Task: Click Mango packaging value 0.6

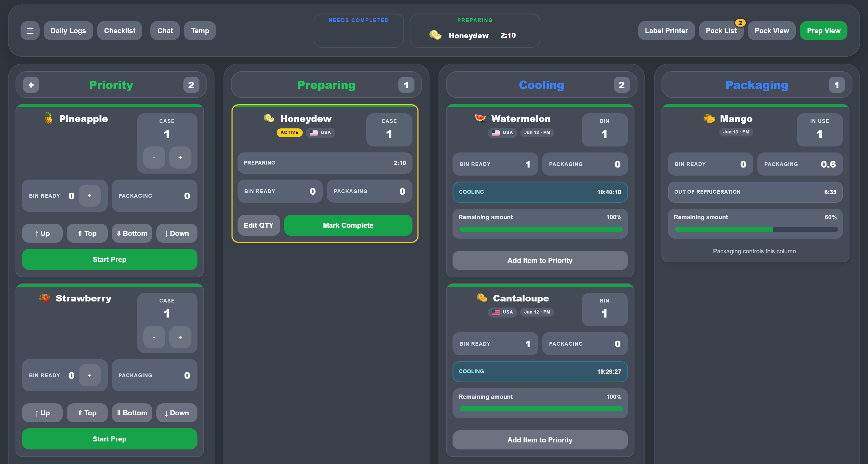Action: click(828, 164)
